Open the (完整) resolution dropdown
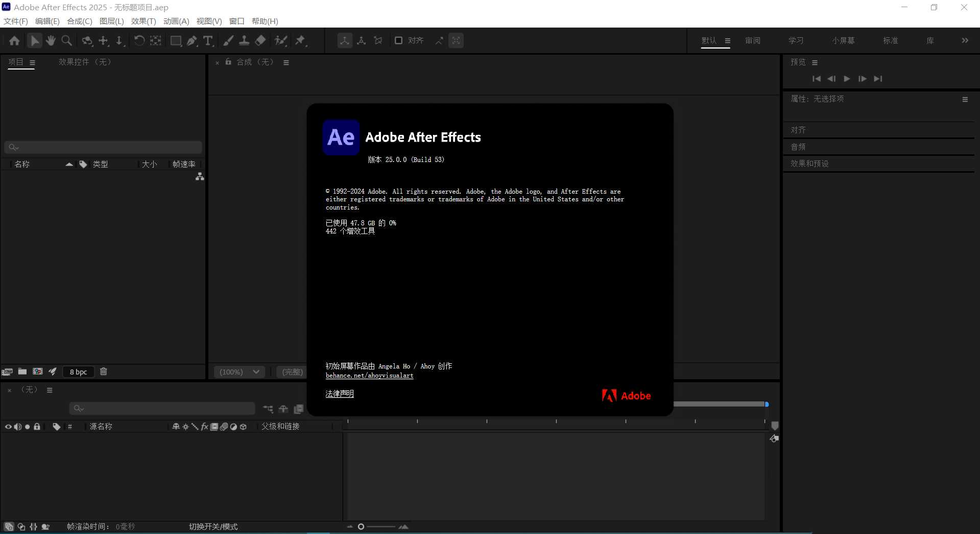The image size is (980, 534). [293, 372]
